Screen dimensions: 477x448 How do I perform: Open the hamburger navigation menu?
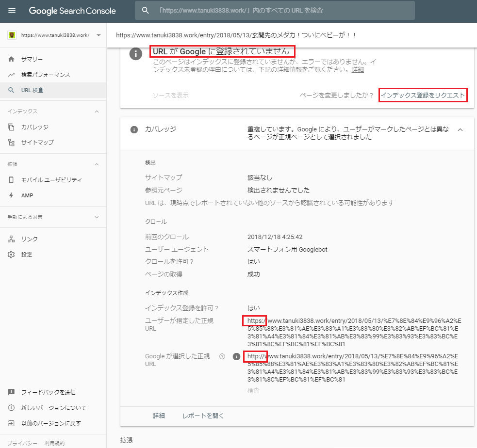[12, 11]
